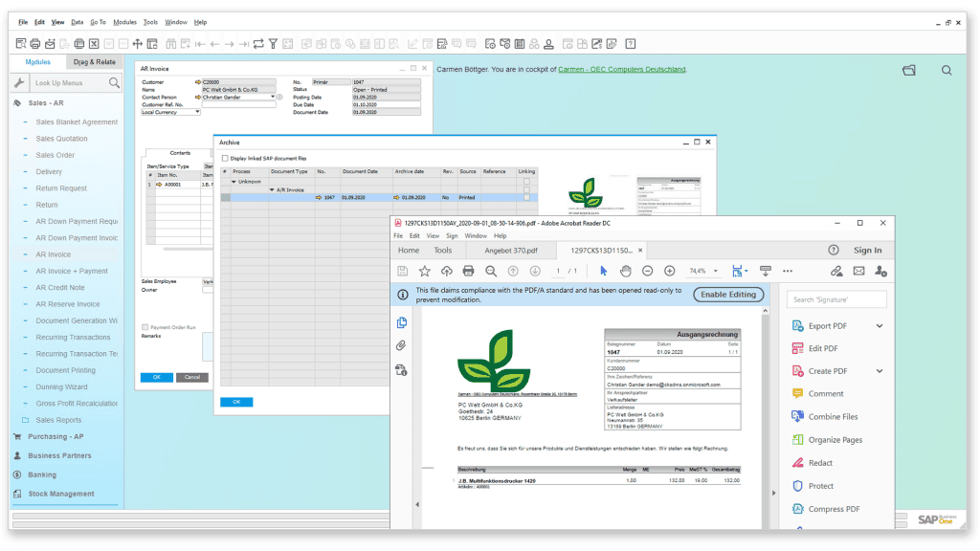Open the SAP Modules menu
The width and height of the screenshot is (980, 551).
coord(125,22)
